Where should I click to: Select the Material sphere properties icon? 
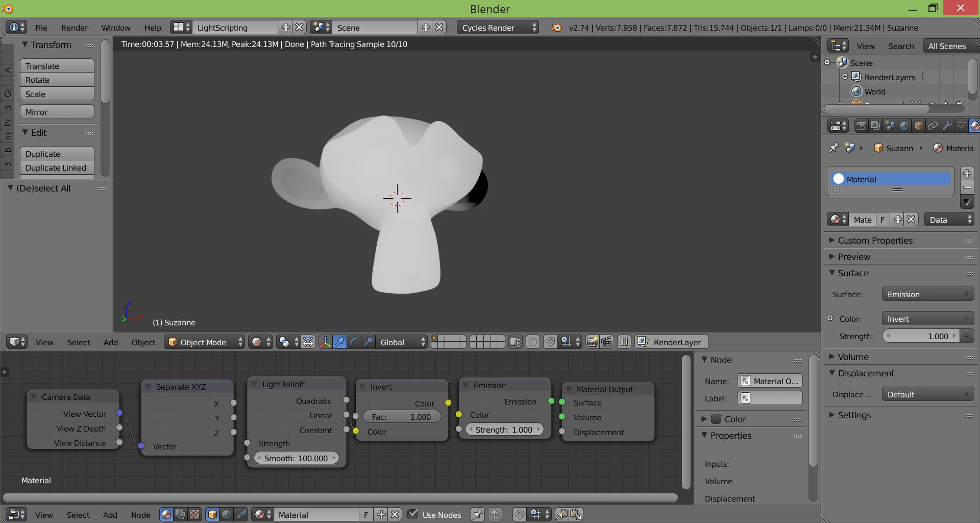(975, 126)
